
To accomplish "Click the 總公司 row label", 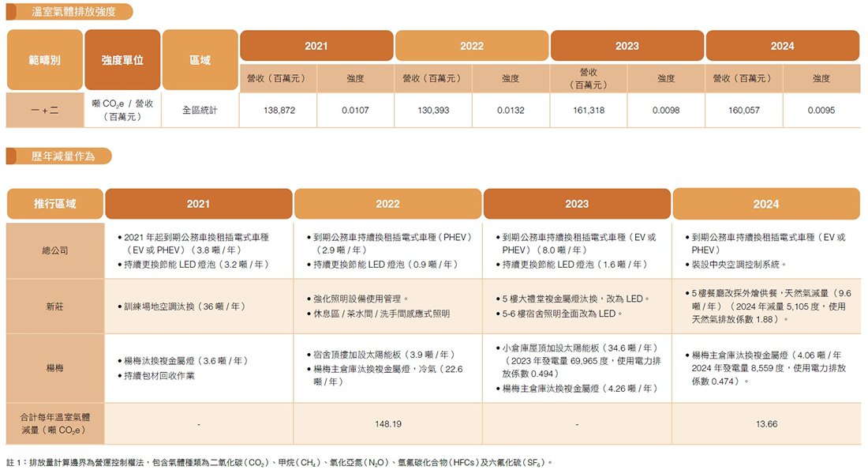I will [x=55, y=250].
